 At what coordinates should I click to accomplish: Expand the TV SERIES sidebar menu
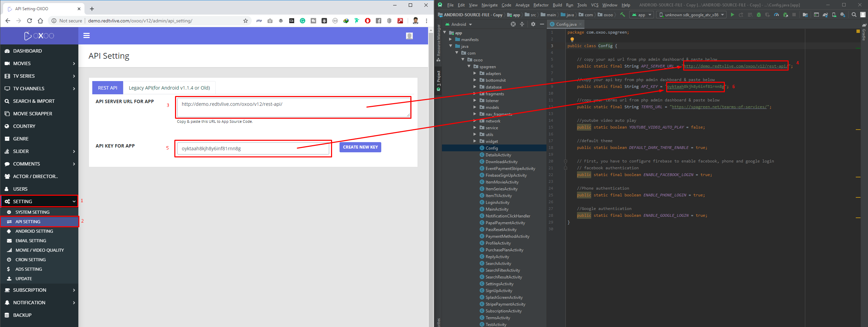[39, 76]
